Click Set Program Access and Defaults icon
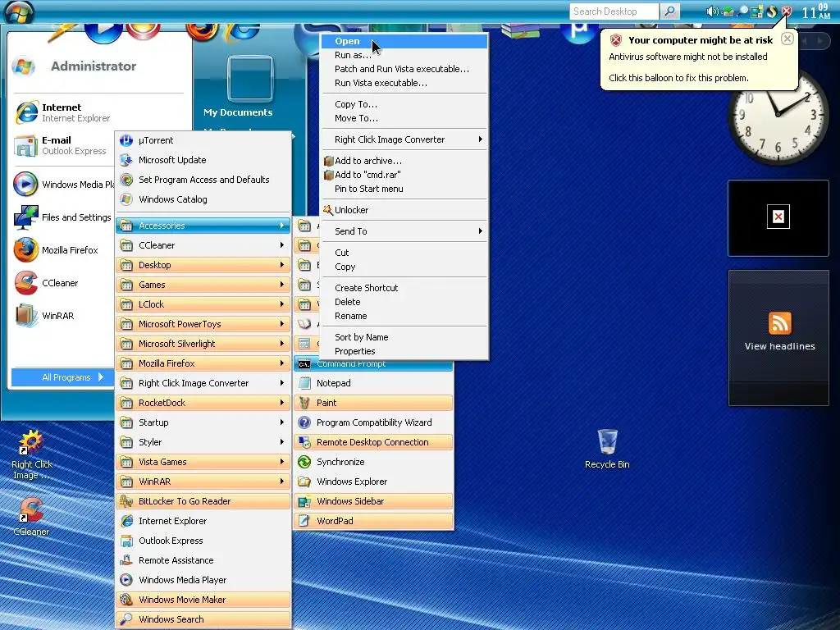Viewport: 840px width, 630px height. [x=126, y=180]
